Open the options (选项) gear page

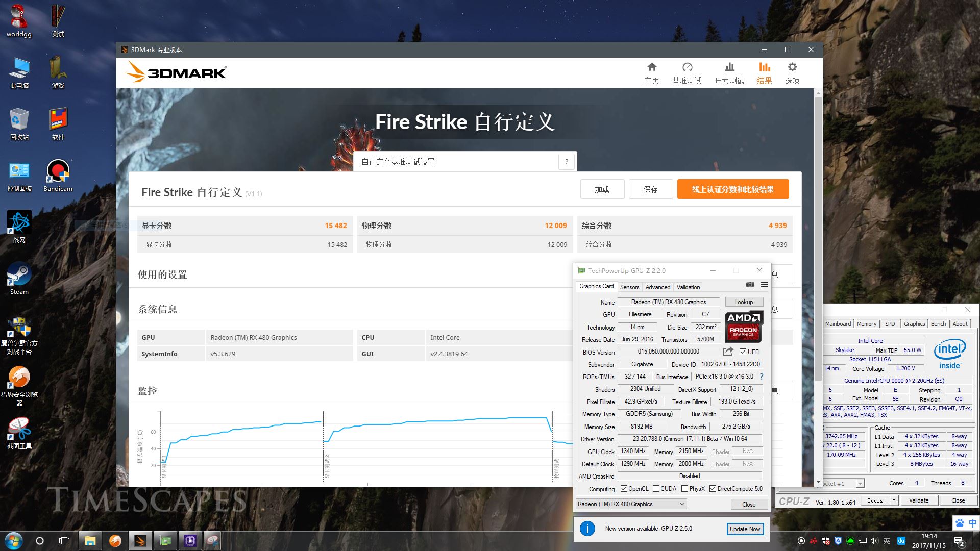[x=792, y=73]
